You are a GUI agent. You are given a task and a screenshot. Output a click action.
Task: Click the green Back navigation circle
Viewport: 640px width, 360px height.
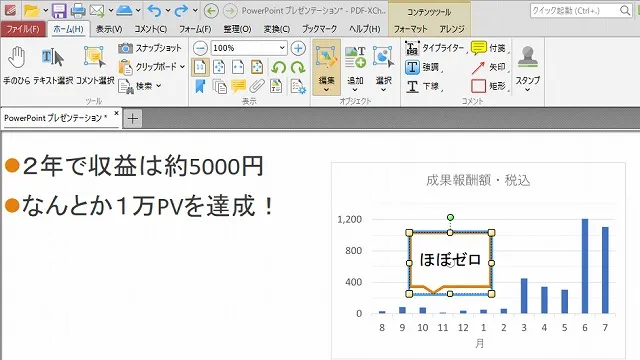click(x=211, y=11)
